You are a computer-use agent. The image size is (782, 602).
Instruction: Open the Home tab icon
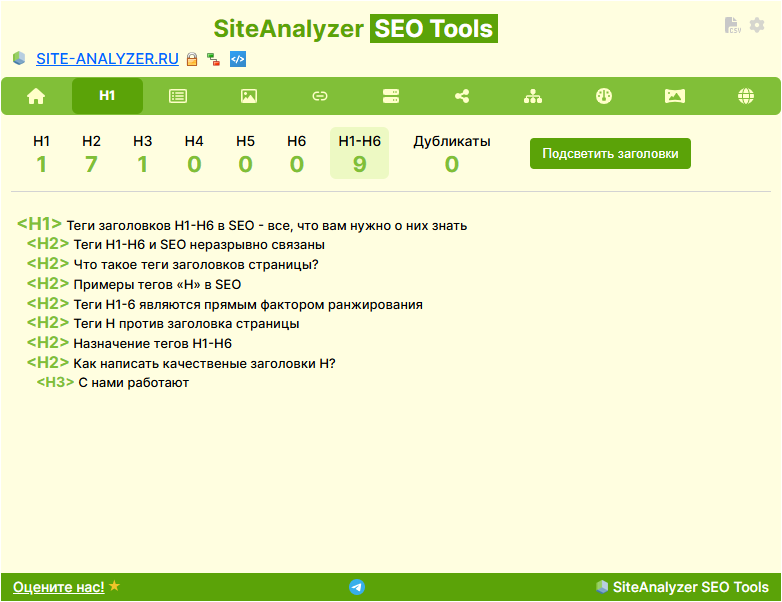tap(36, 96)
